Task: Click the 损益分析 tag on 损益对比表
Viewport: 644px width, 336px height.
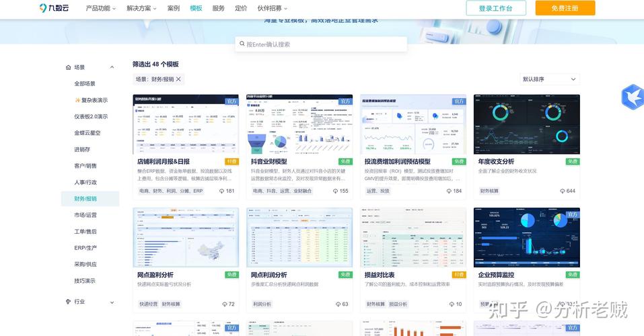Action: [398, 304]
